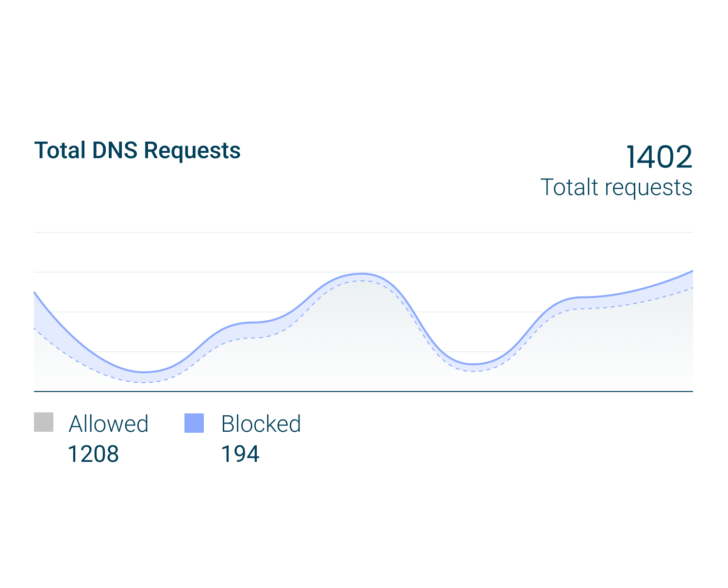Click the gray Allowed legend swatch
The height and width of the screenshot is (588, 728).
44,422
